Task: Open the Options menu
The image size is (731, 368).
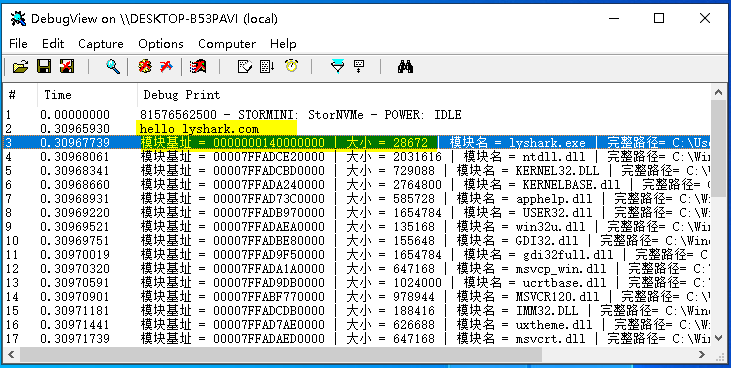Action: coord(161,44)
